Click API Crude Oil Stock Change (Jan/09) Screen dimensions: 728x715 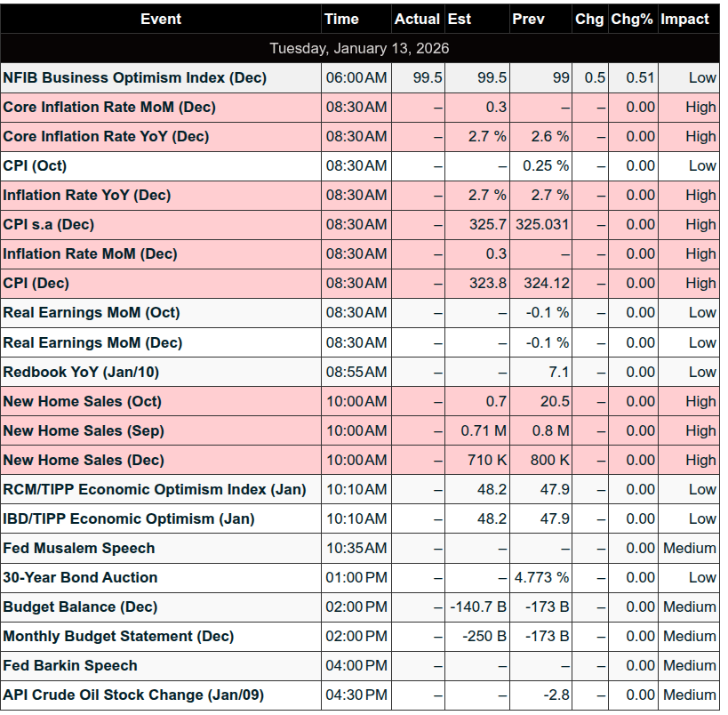133,695
